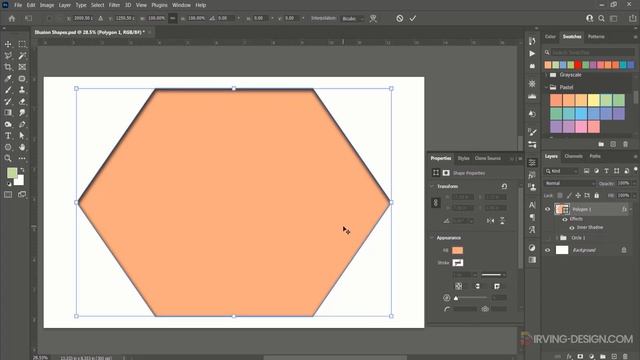
Task: Select the Zoom tool
Action: coord(8,158)
